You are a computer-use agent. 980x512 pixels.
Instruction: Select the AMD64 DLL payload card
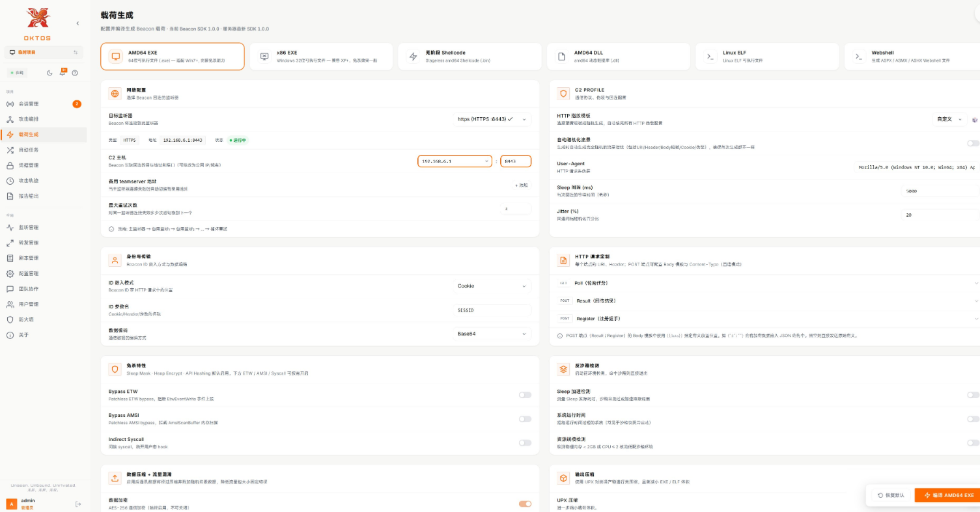(619, 57)
